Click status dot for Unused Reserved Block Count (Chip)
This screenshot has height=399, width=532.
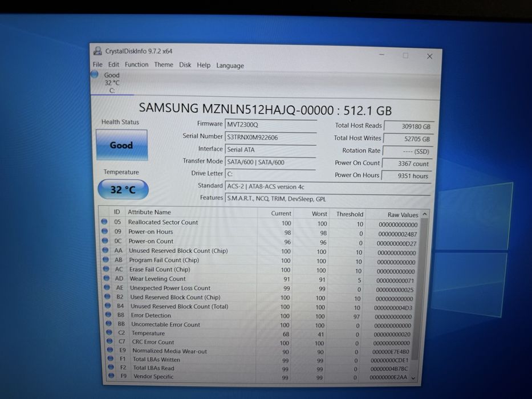coord(105,250)
